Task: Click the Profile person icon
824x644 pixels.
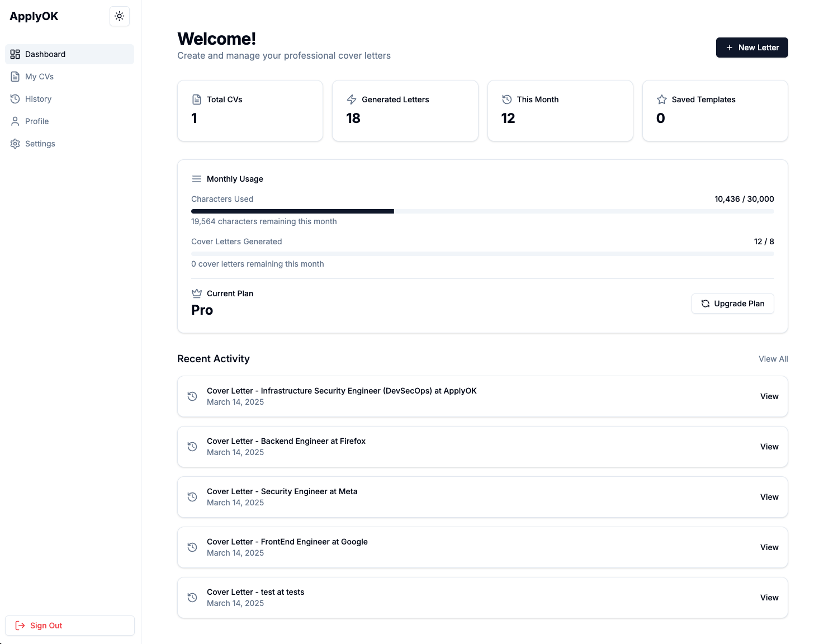Action: [15, 121]
